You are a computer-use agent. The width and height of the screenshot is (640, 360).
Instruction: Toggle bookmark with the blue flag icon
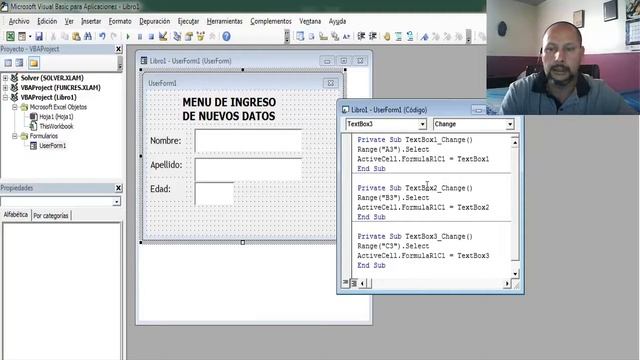[424, 36]
